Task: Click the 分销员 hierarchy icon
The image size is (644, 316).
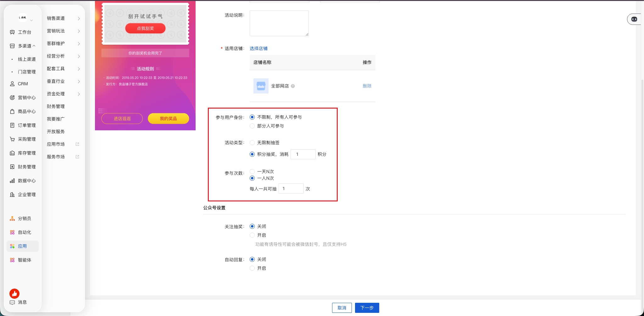Action: tap(12, 218)
